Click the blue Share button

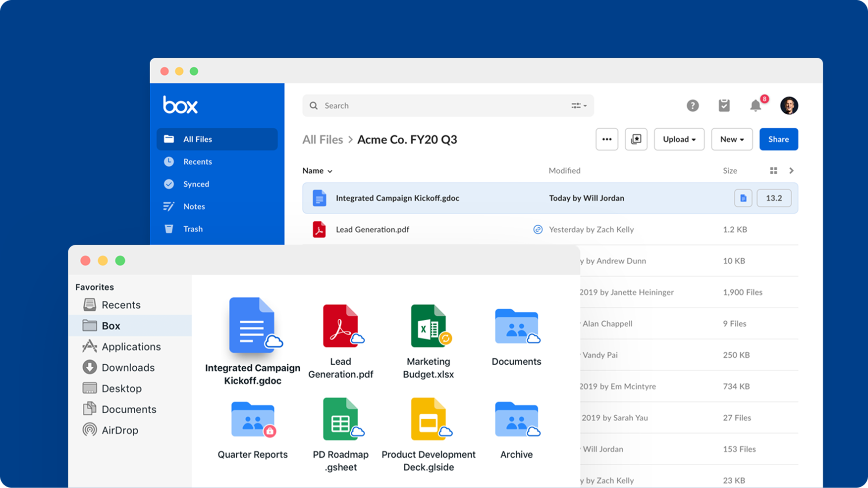click(x=778, y=139)
